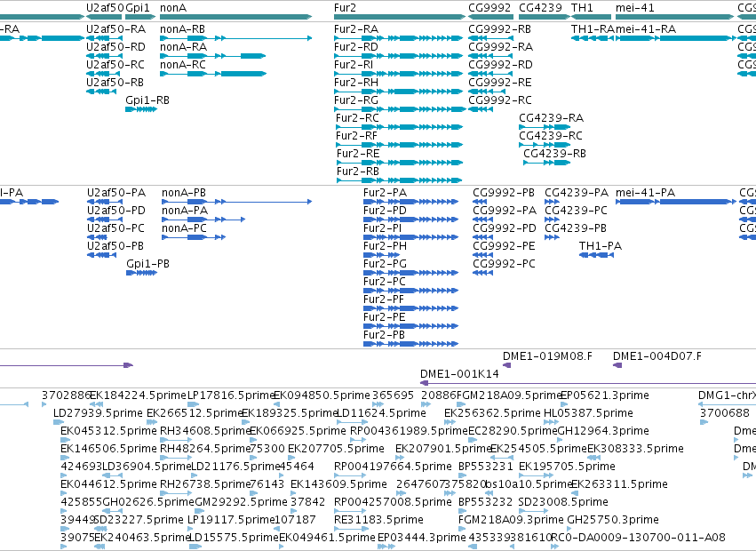Image resolution: width=756 pixels, height=551 pixels.
Task: Select EST HL05387.5prime
Action: (551, 422)
